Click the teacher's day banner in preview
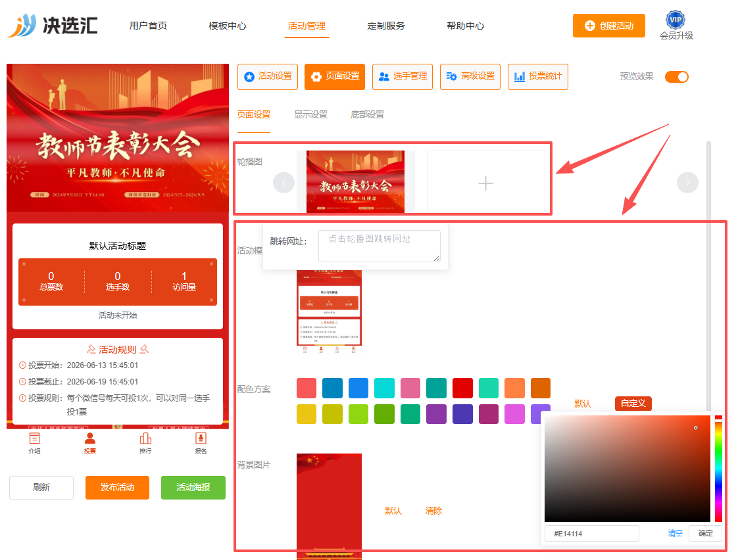The height and width of the screenshot is (560, 738). tap(118, 138)
